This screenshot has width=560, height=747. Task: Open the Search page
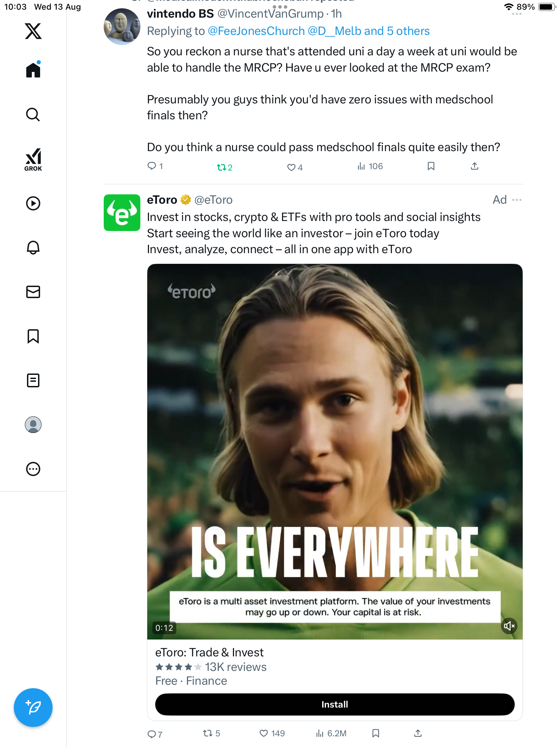(x=33, y=114)
